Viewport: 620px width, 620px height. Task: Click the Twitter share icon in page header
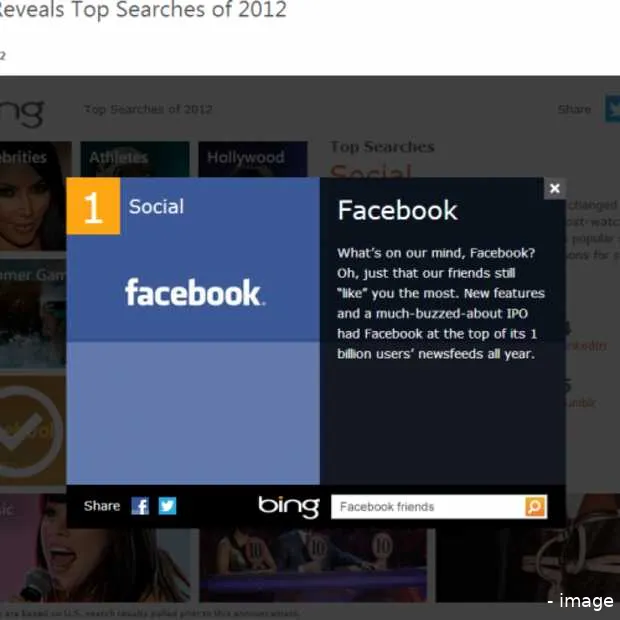[613, 109]
